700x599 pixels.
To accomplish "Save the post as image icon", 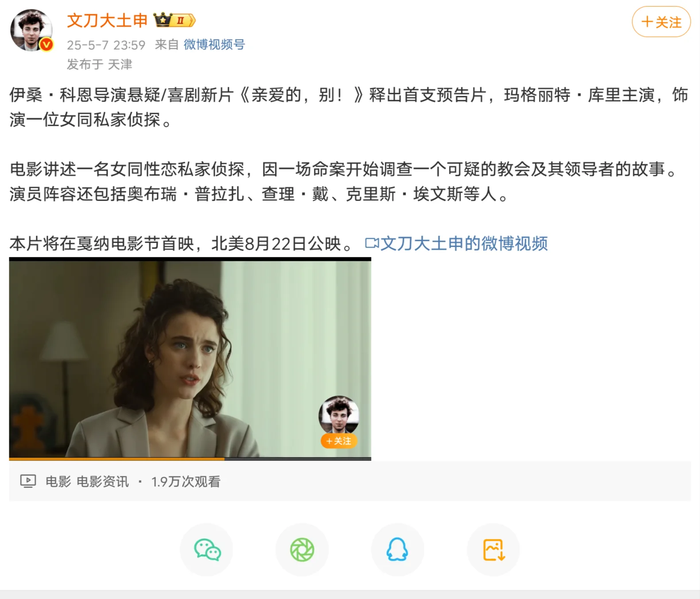I will click(x=493, y=550).
